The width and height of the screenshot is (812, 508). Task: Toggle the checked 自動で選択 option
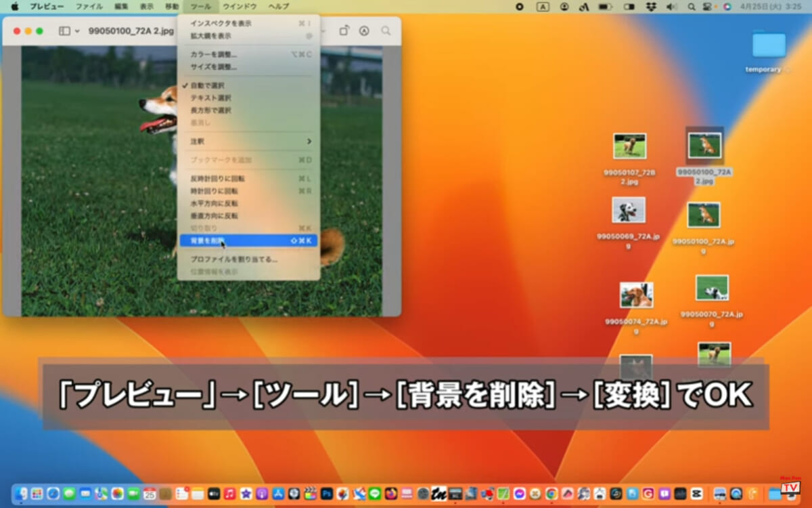pos(248,85)
